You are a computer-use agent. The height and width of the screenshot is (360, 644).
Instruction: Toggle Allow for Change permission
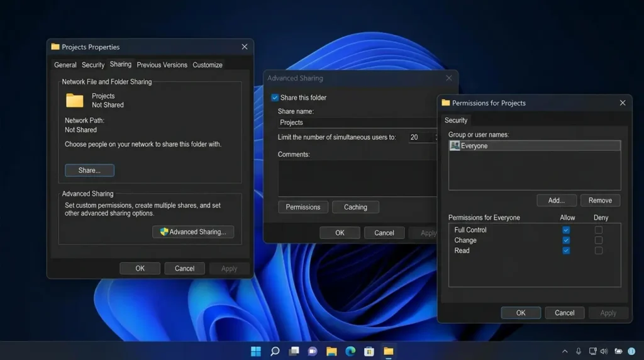(x=566, y=240)
